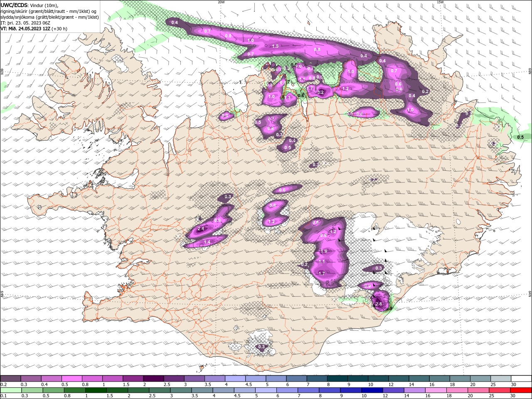This screenshot has height=399, width=532.
Task: Click the 1.5 value in the northern offshore band
Action: (x=275, y=46)
